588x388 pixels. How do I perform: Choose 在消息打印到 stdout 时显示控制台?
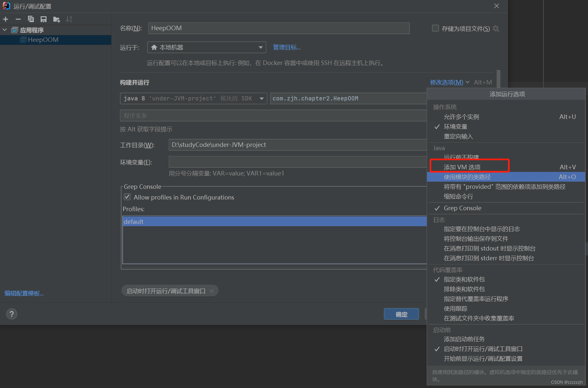click(506, 248)
